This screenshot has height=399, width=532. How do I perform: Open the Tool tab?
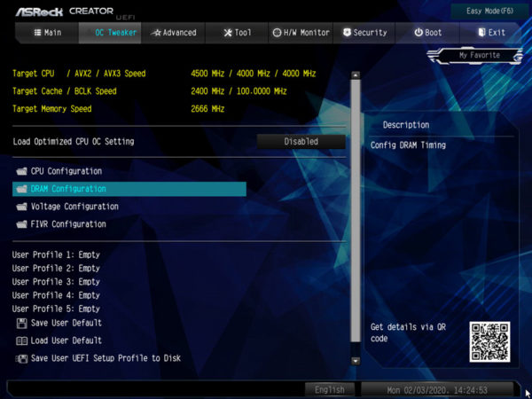(x=237, y=33)
